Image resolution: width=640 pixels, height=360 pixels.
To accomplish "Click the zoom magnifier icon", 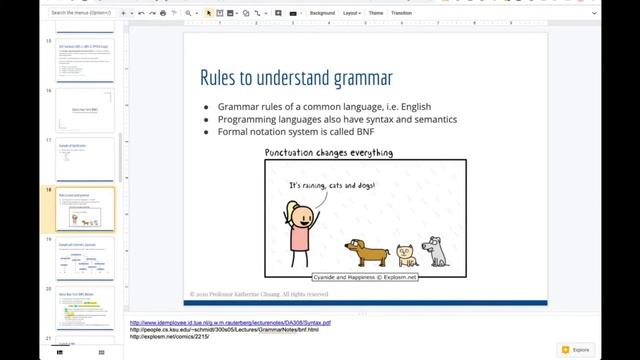I will tap(188, 13).
